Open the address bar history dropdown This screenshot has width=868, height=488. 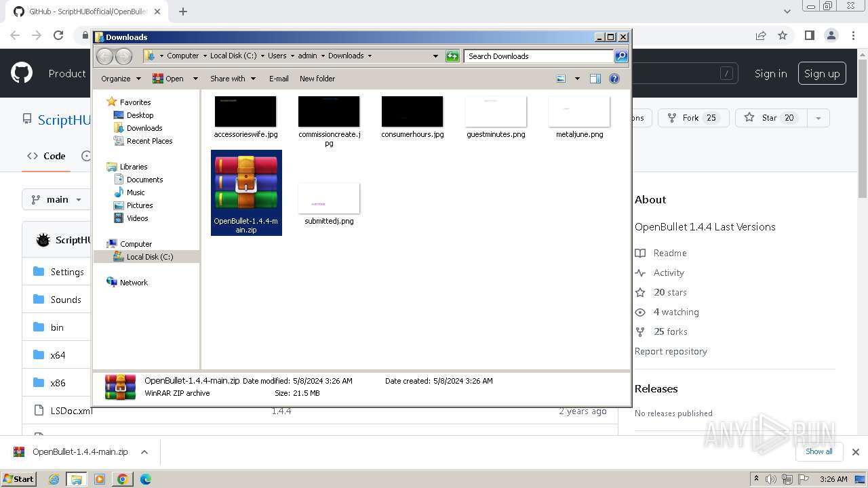point(435,56)
